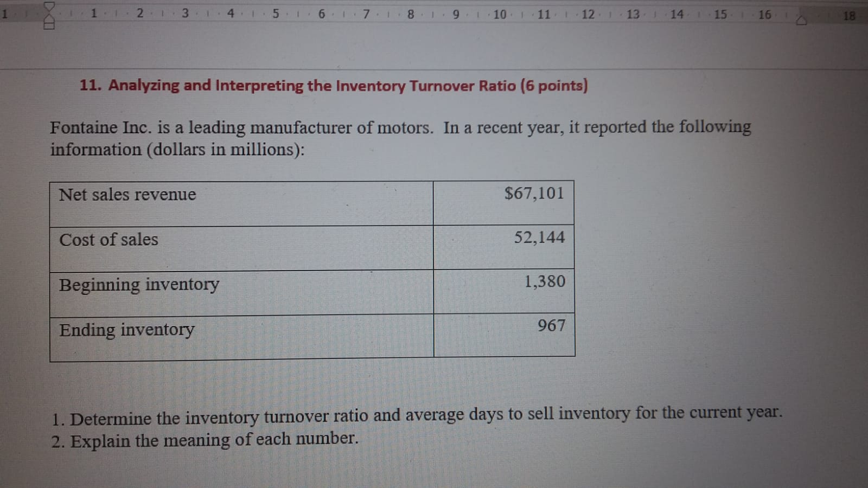Select the "1,380" value cell
Image resolution: width=868 pixels, height=488 pixels.
[504, 291]
